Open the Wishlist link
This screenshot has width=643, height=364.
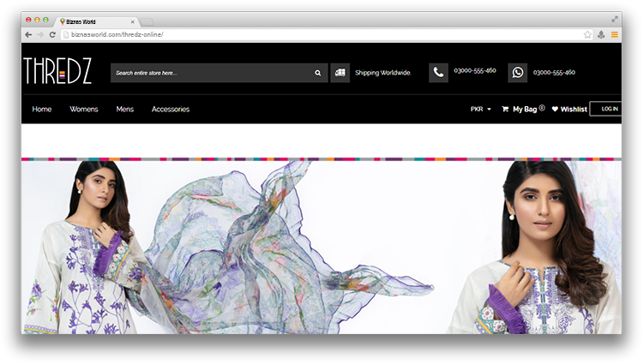click(x=574, y=109)
